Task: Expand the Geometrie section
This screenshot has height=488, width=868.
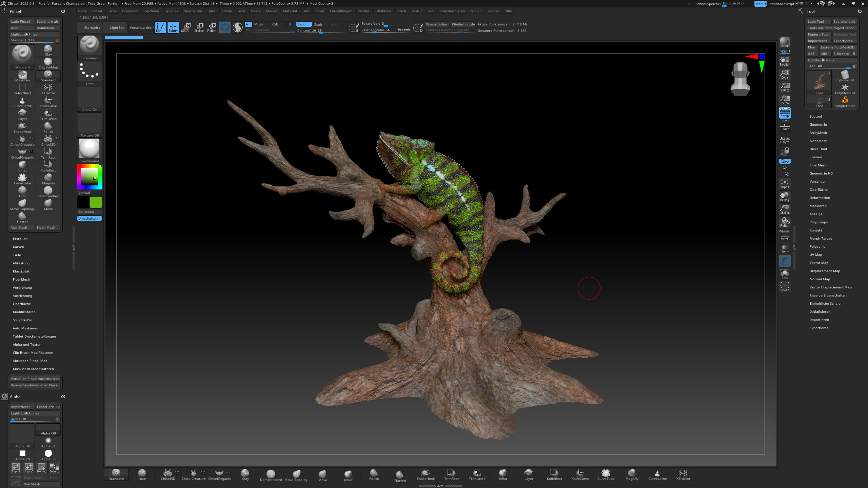Action: (818, 124)
